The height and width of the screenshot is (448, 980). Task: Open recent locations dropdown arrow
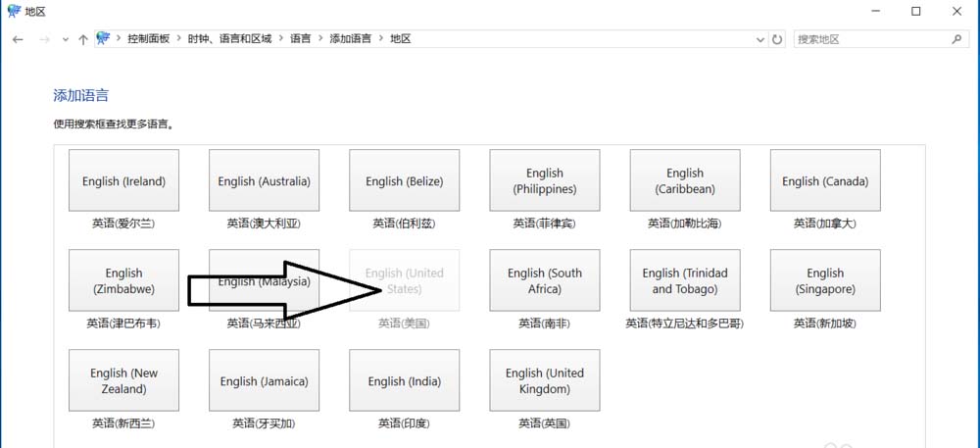click(66, 39)
